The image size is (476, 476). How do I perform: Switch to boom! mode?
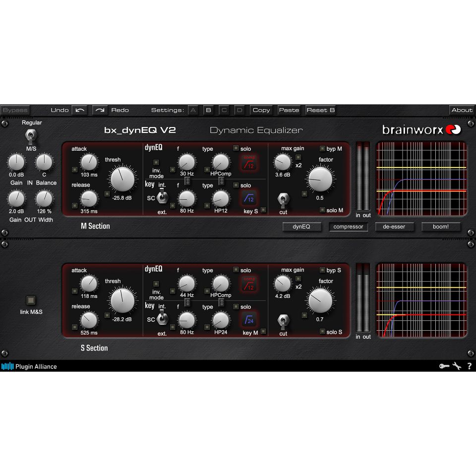(x=441, y=227)
